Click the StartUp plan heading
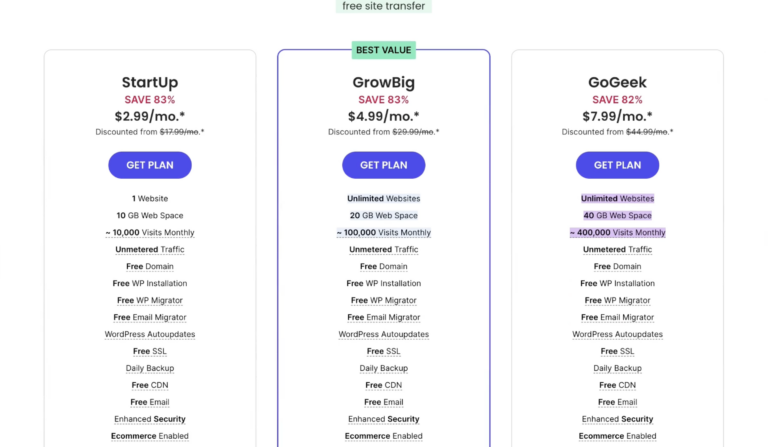This screenshot has width=768, height=447. (x=150, y=82)
